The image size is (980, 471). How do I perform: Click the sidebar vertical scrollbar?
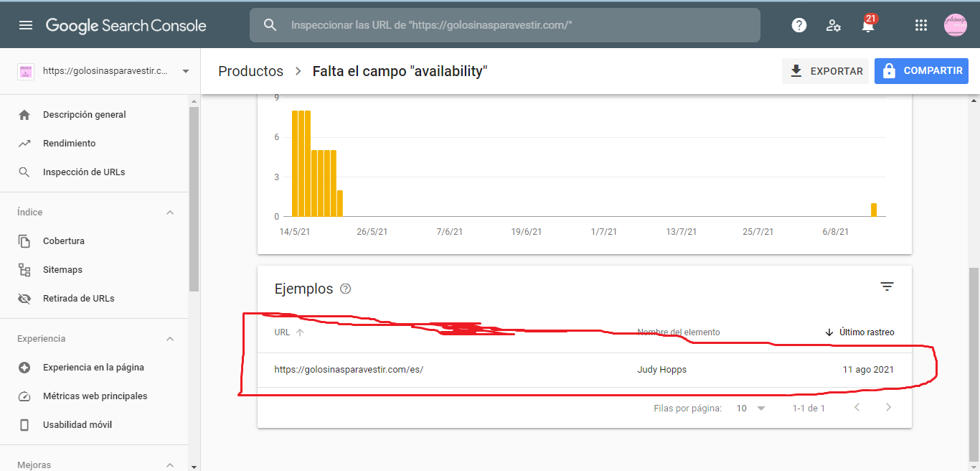[194, 199]
